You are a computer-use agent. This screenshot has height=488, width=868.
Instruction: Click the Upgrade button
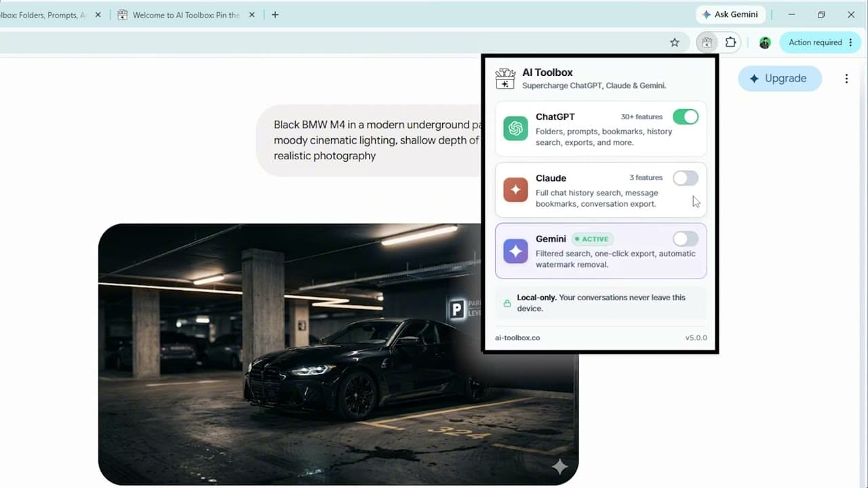tap(779, 79)
